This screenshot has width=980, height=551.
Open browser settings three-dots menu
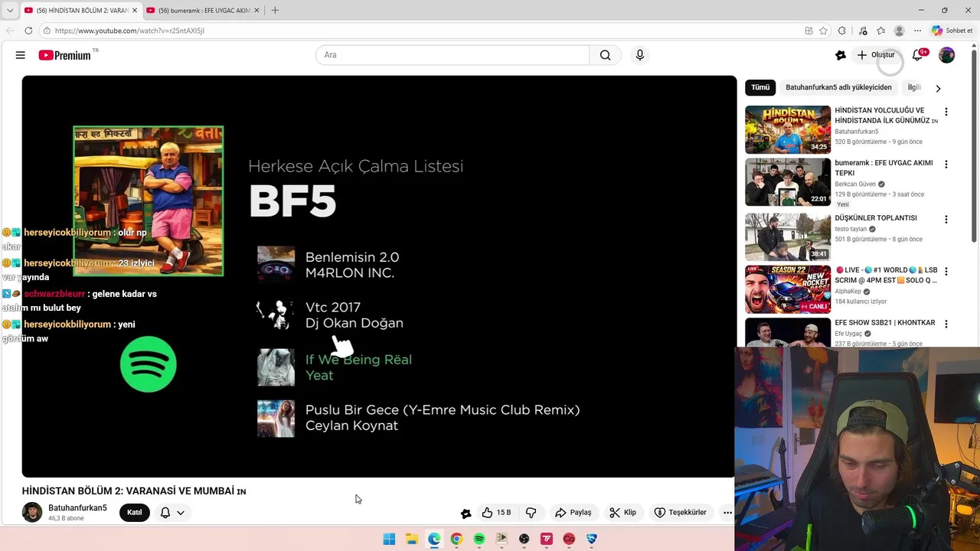pos(917,31)
